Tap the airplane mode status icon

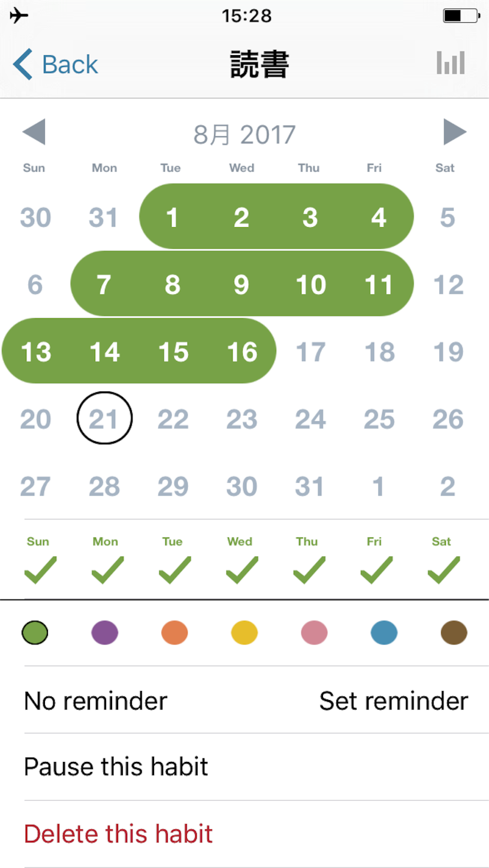(19, 16)
